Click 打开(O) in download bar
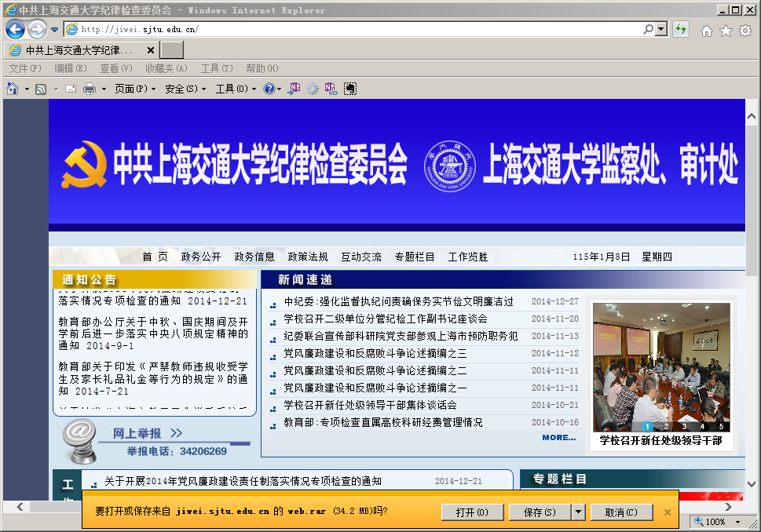 pyautogui.click(x=472, y=512)
